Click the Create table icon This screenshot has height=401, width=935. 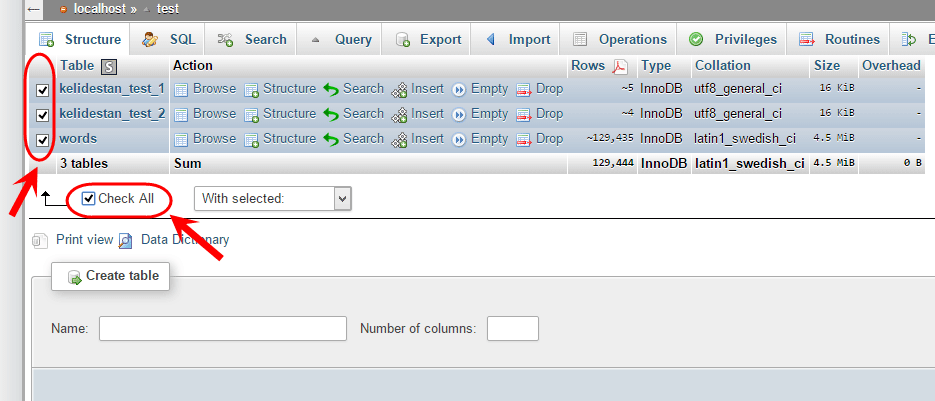[x=75, y=277]
